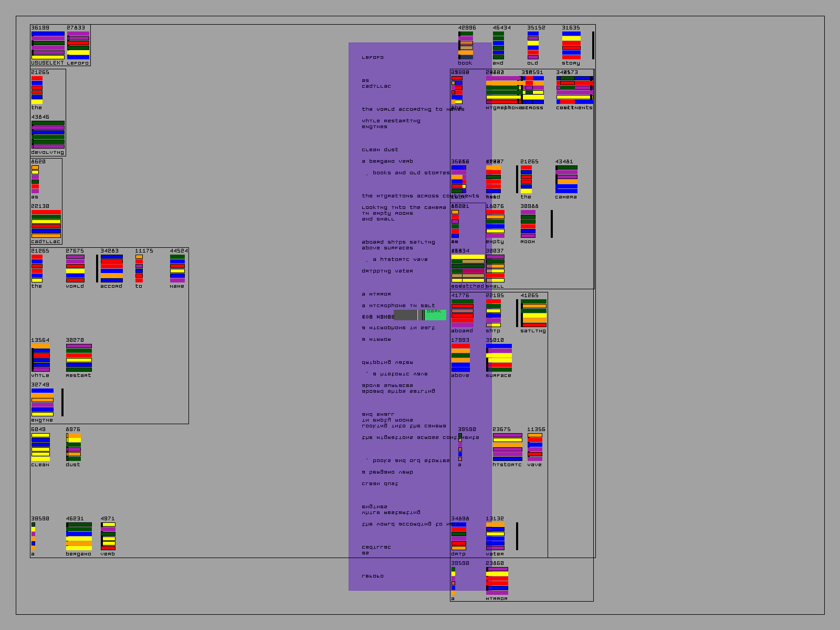Select the accord word block
The width and height of the screenshot is (840, 630).
point(111,268)
